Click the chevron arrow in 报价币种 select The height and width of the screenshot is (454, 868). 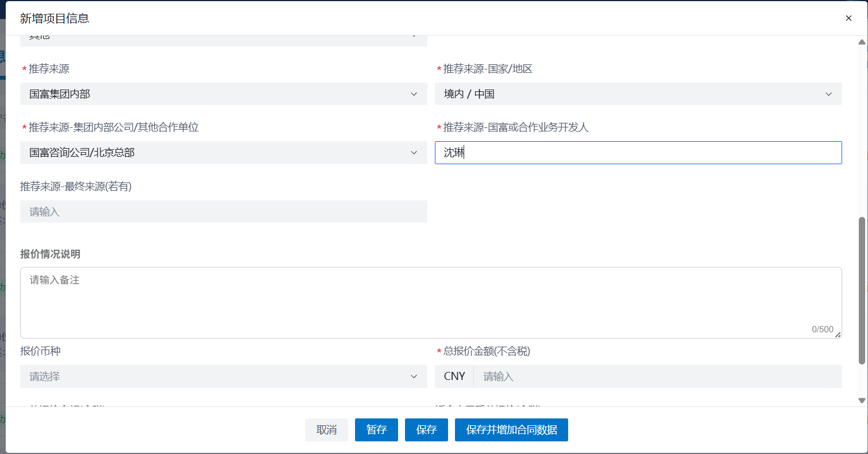tap(414, 377)
